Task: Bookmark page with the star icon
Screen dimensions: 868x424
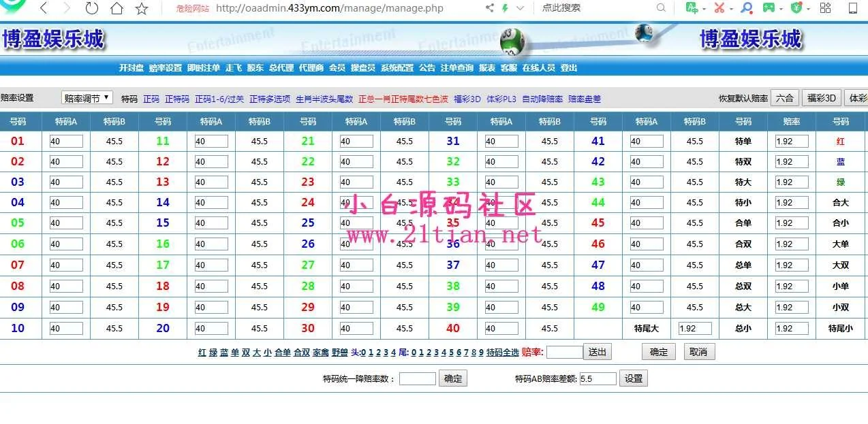Action: tap(142, 9)
